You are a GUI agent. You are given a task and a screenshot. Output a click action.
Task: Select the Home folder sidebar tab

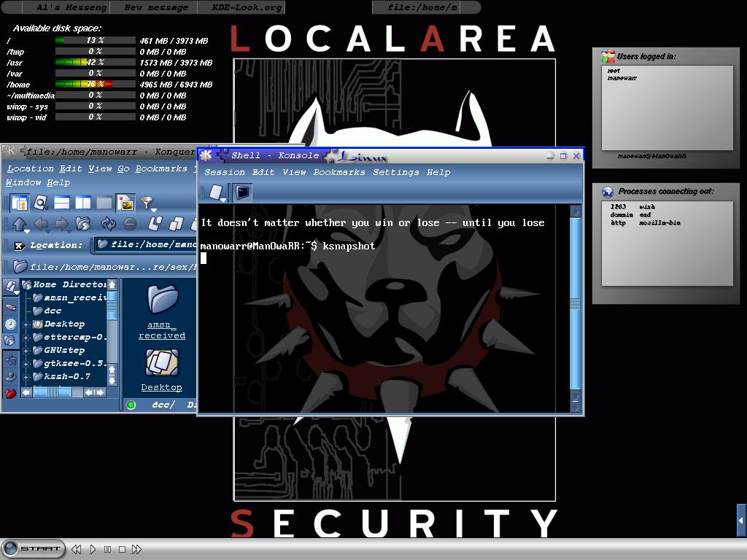(x=10, y=340)
